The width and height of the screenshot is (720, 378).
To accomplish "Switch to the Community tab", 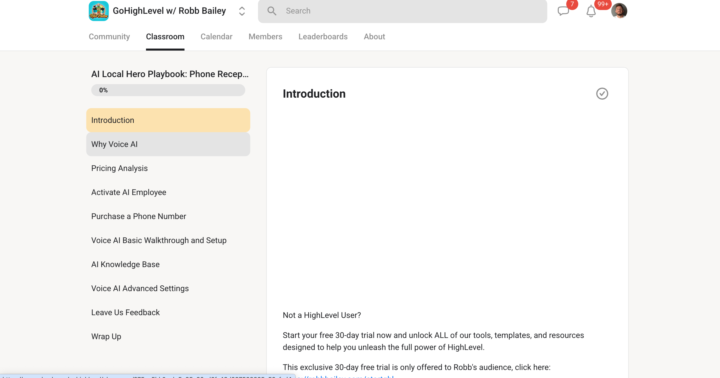I will click(x=109, y=37).
